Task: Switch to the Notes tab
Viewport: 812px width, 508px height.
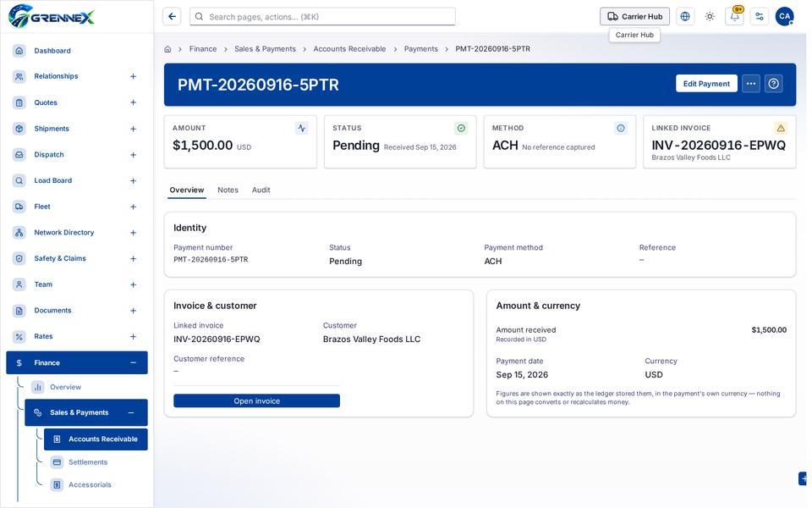Action: click(x=228, y=190)
